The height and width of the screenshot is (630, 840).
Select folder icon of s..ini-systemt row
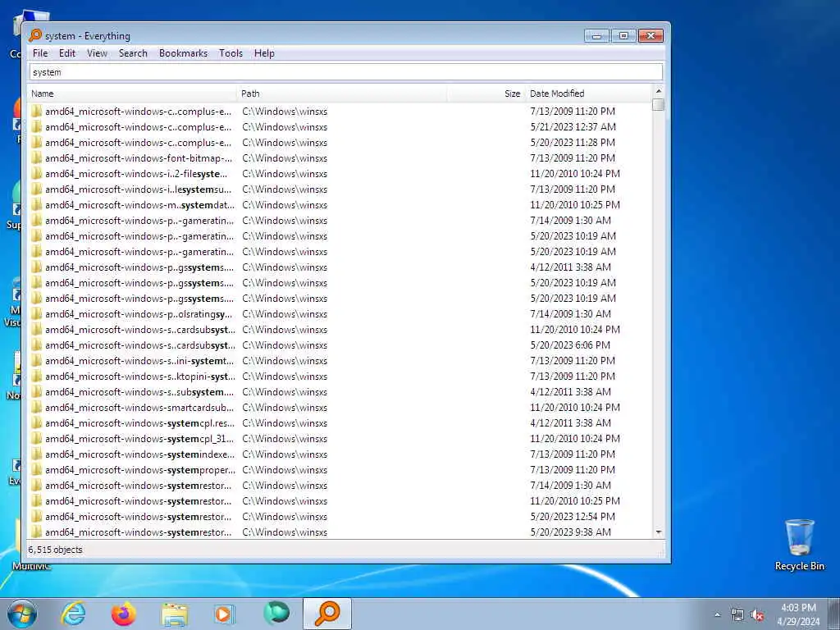(x=36, y=361)
